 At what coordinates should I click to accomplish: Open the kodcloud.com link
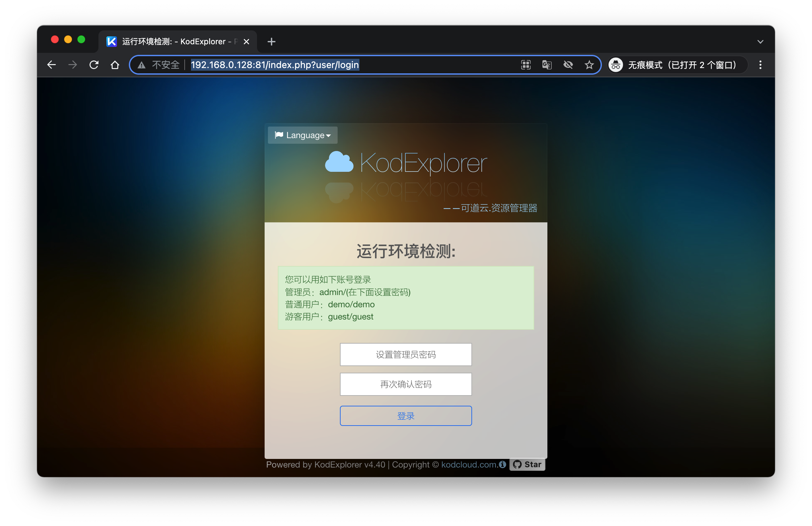pos(469,465)
